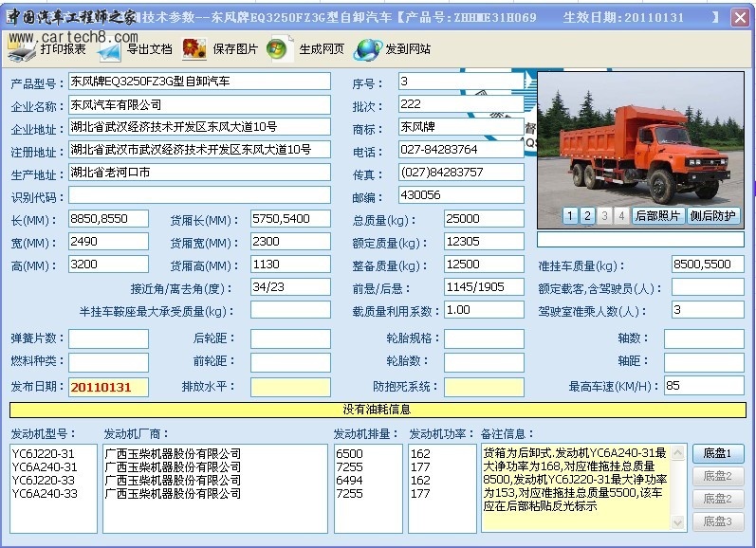Screen dimensions: 756x548
Task: Click the printer icon for 打印报表
Action: point(22,49)
